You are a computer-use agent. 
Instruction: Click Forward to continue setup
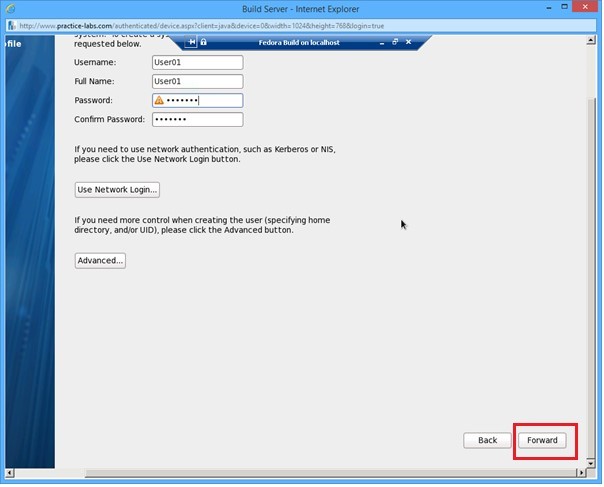(x=542, y=440)
